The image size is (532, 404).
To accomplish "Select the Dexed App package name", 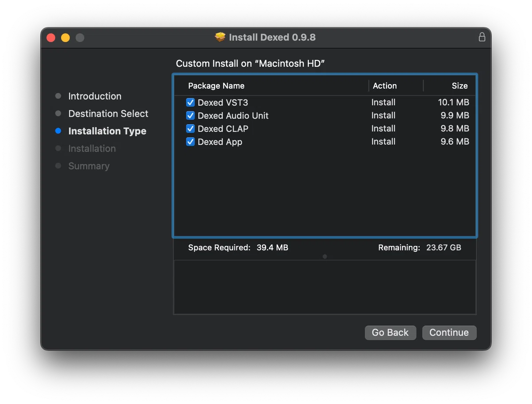I will tap(220, 142).
